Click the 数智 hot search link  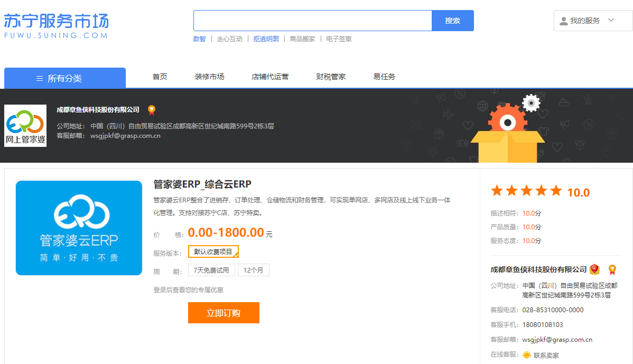coord(199,39)
